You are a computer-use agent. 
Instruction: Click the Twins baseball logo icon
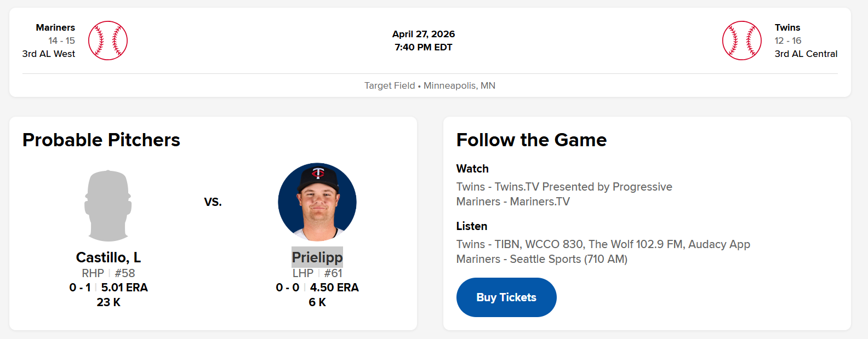741,41
